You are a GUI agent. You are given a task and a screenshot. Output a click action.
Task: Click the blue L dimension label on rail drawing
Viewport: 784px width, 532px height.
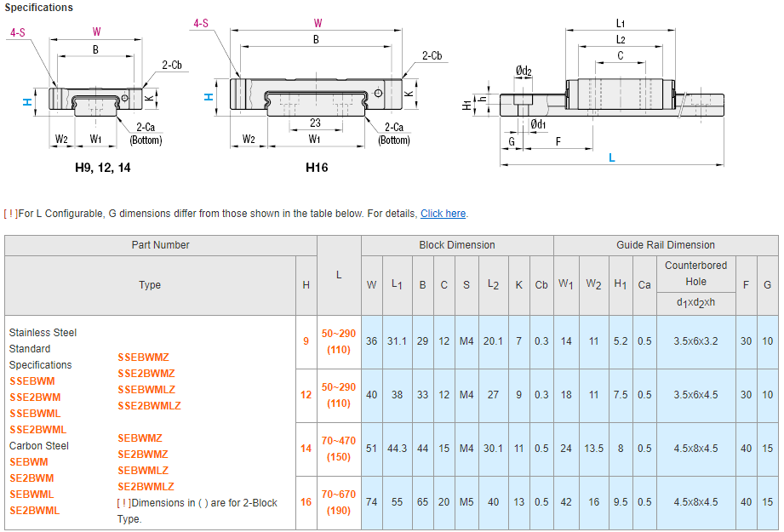point(612,158)
